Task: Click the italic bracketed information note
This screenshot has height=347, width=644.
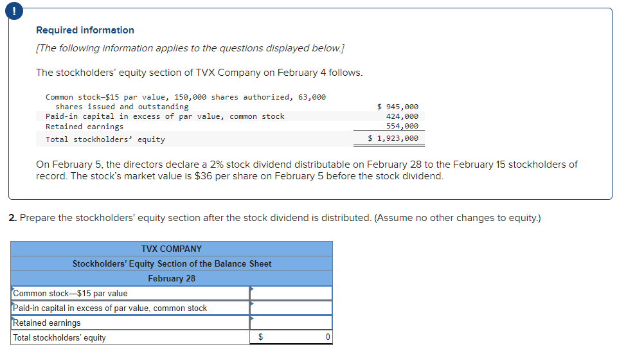Action: click(190, 48)
